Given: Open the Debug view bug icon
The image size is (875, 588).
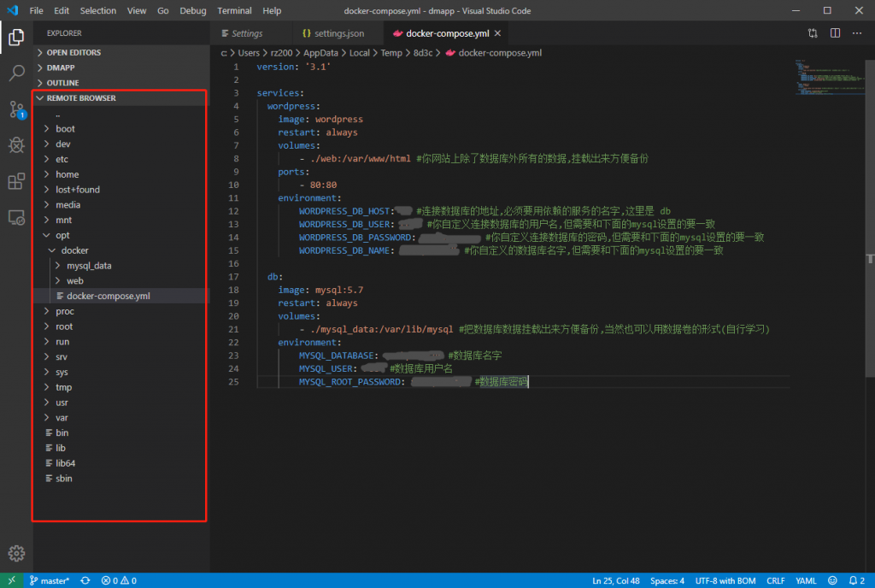Looking at the screenshot, I should [x=16, y=145].
